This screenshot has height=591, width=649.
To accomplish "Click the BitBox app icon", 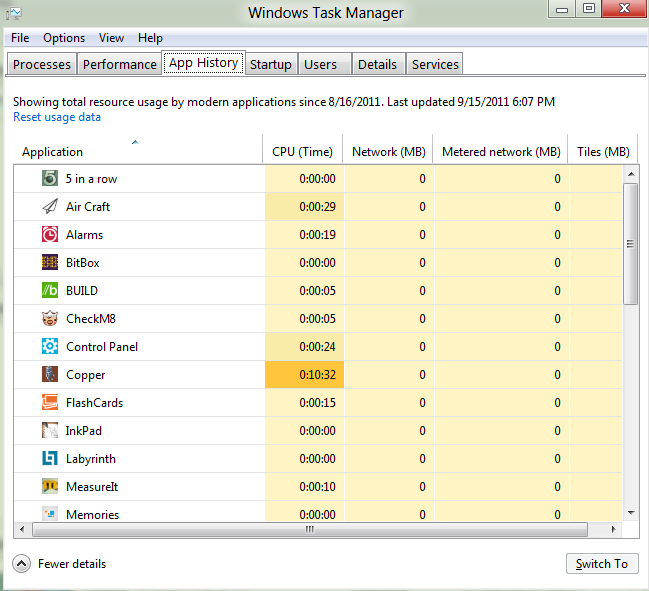I will tap(50, 262).
